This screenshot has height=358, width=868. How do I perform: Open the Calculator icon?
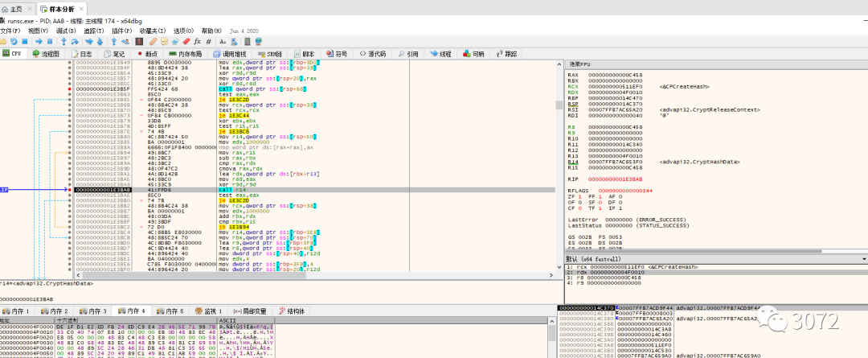click(x=248, y=42)
